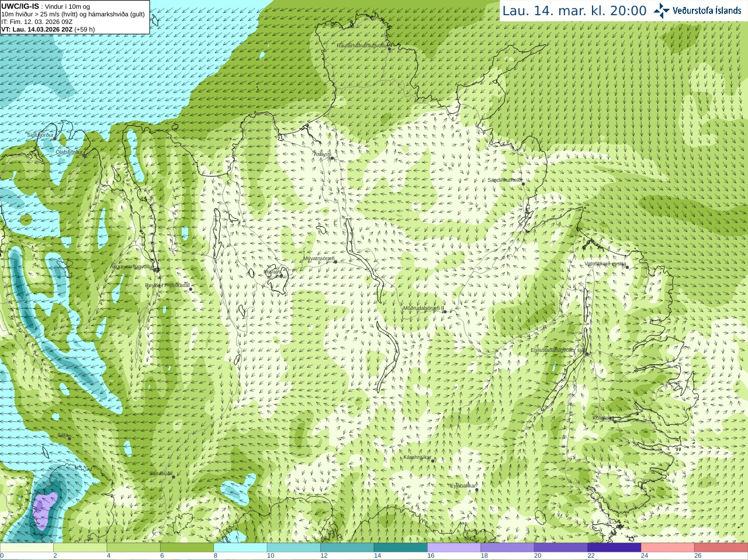Click the 0–2 m/s legend swatch
Screen dimensions: 748x560
pos(27,548)
